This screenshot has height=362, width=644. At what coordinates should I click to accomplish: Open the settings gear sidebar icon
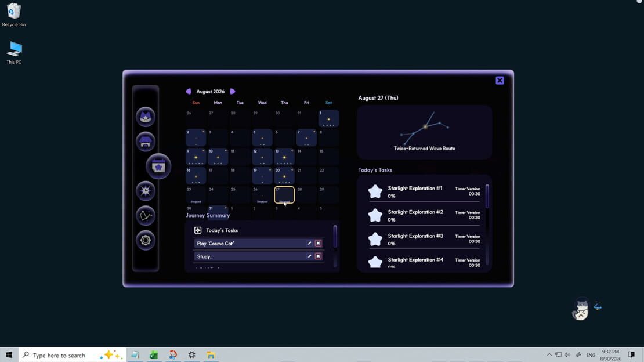(x=146, y=240)
